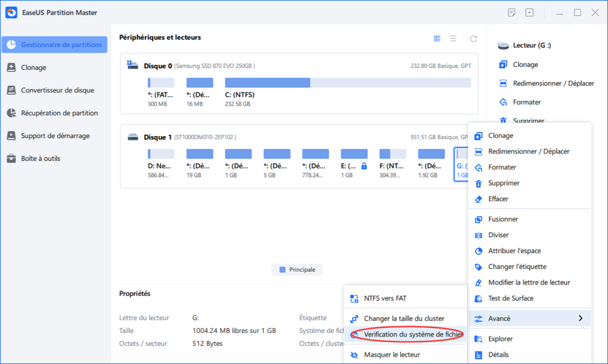Viewport: 608px width, 364px height.
Task: Click the EaseUS Partition Master logo icon
Action: click(x=11, y=12)
